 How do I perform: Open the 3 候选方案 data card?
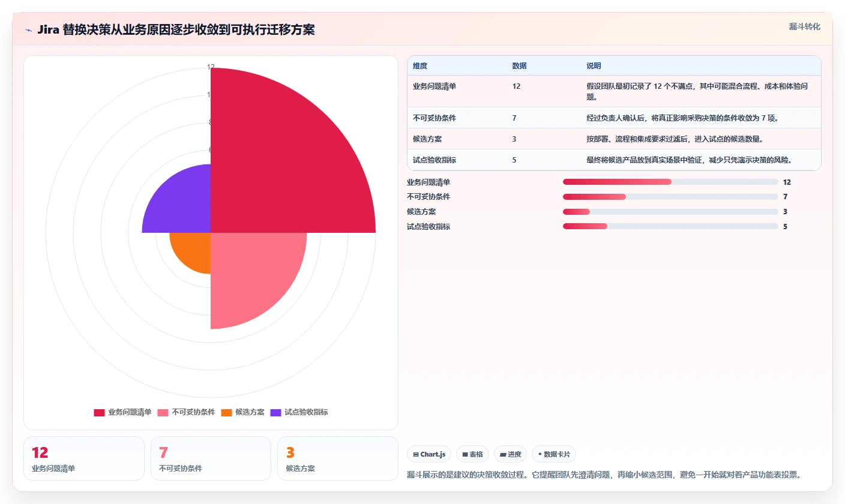tap(338, 458)
